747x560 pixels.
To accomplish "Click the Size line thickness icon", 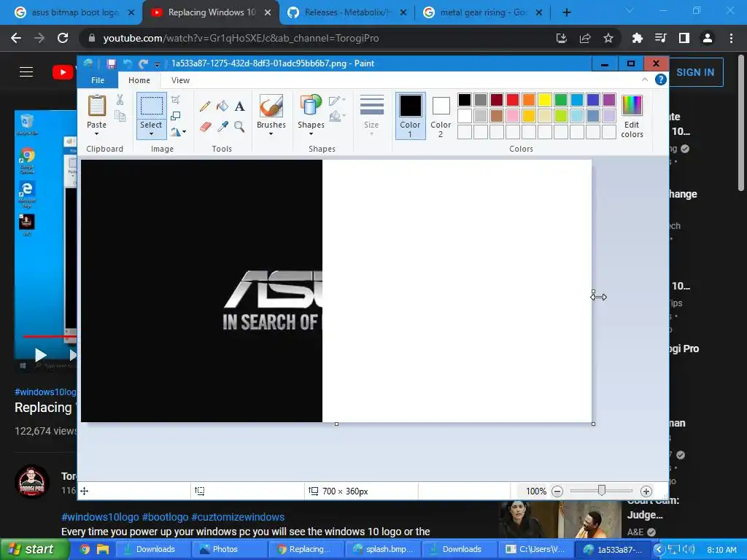I will (371, 105).
